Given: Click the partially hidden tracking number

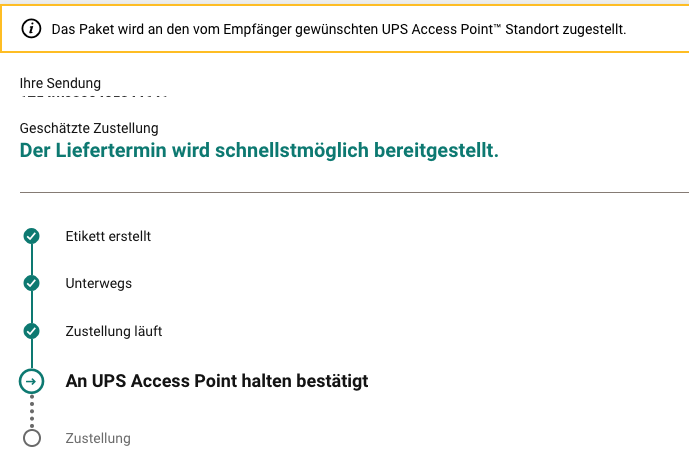Looking at the screenshot, I should (x=94, y=95).
